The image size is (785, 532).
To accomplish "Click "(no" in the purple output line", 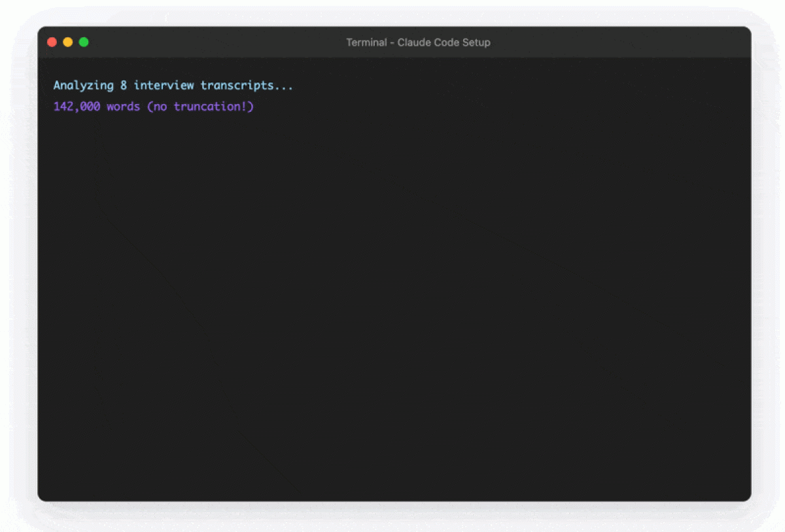I will [x=157, y=107].
